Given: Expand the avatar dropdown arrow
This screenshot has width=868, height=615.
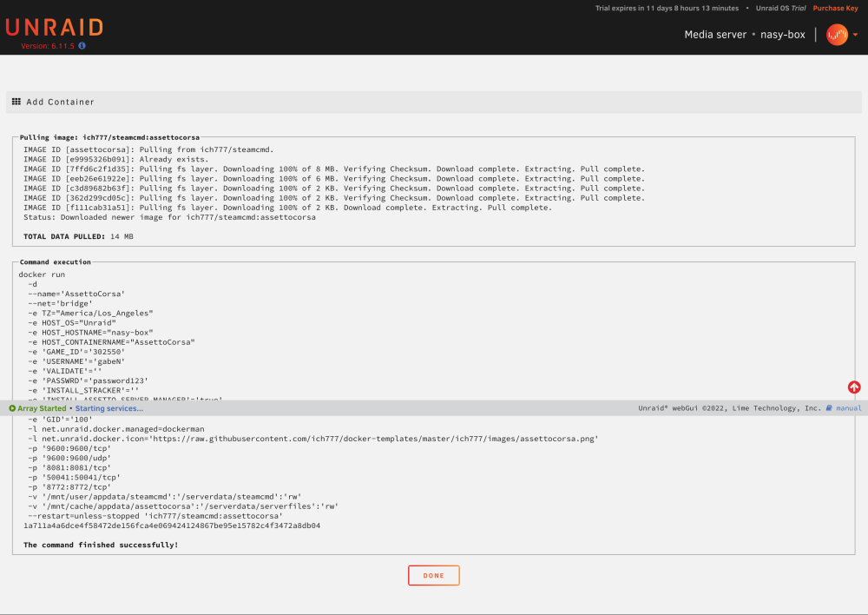Looking at the screenshot, I should [855, 35].
